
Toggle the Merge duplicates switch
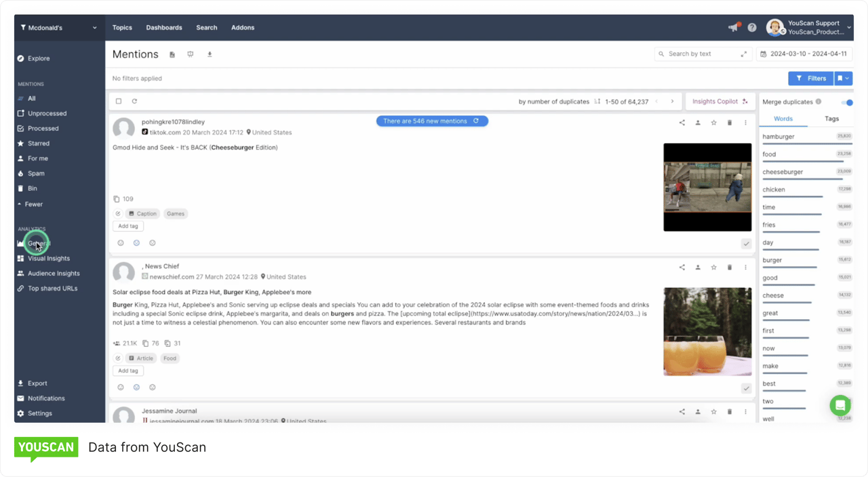point(846,102)
